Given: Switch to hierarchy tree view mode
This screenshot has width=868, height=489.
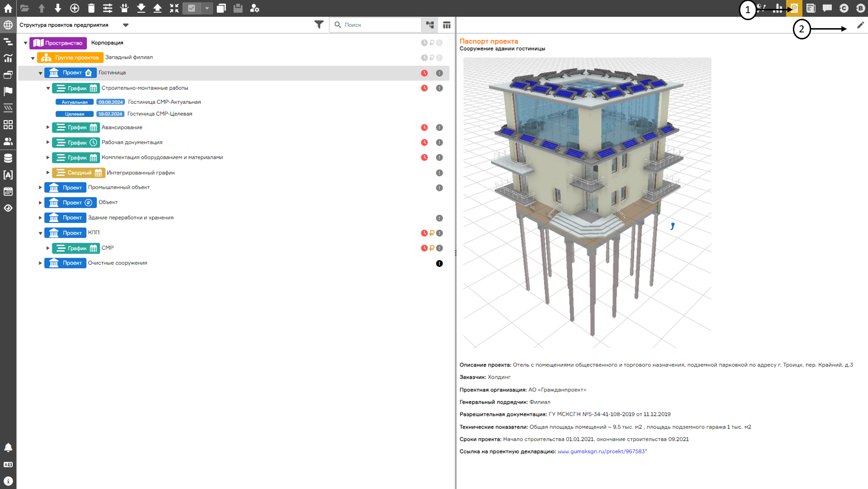Looking at the screenshot, I should (430, 25).
